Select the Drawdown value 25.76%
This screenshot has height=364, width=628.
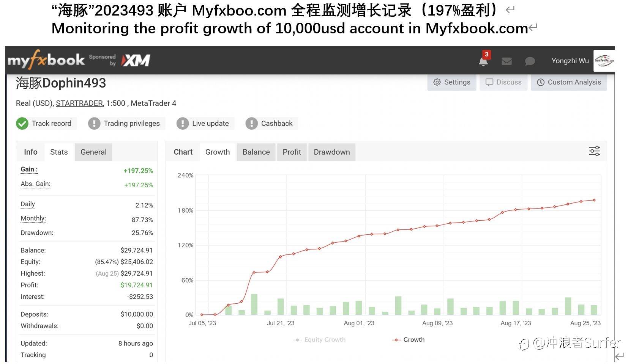(142, 233)
